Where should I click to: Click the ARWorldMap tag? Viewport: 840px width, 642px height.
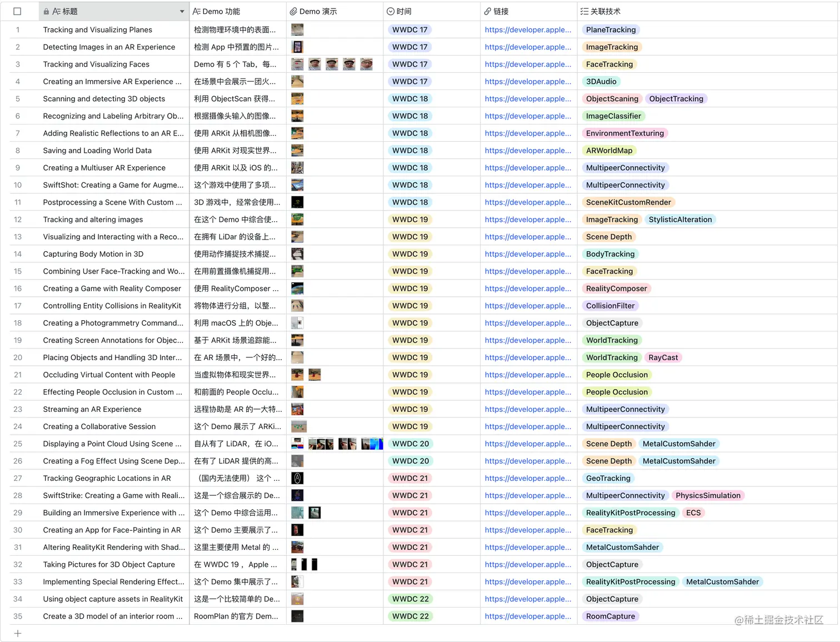tap(609, 151)
